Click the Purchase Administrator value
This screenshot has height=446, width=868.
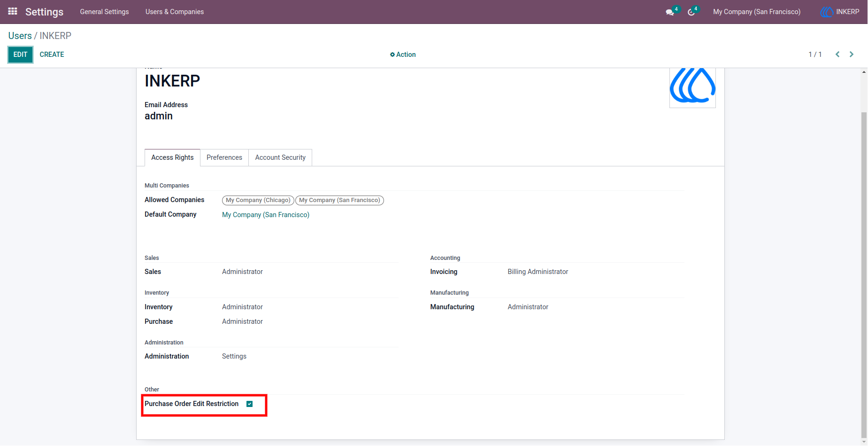(x=242, y=321)
